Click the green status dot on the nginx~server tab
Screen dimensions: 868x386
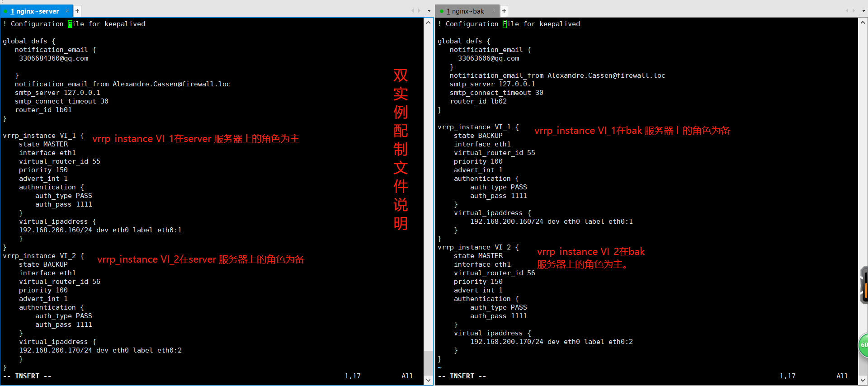5,11
